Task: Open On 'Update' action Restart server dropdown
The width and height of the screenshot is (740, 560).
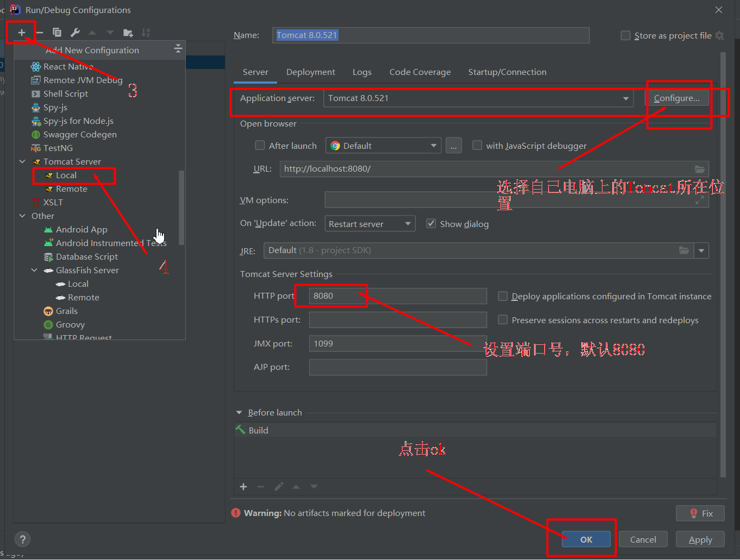Action: (369, 224)
